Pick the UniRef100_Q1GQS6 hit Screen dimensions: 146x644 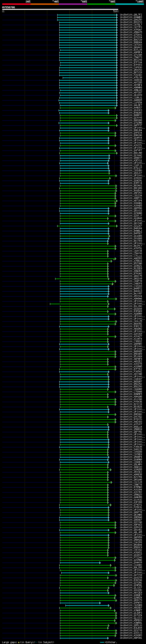(131, 309)
